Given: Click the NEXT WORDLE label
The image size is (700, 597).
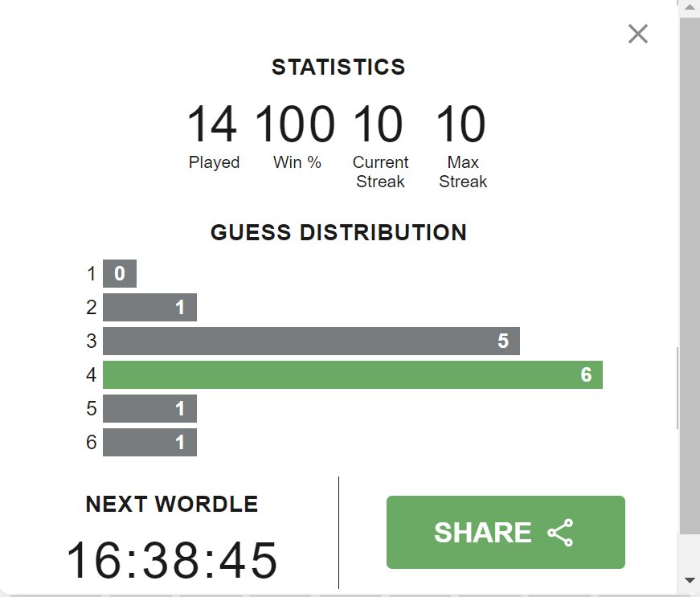Looking at the screenshot, I should 172,504.
